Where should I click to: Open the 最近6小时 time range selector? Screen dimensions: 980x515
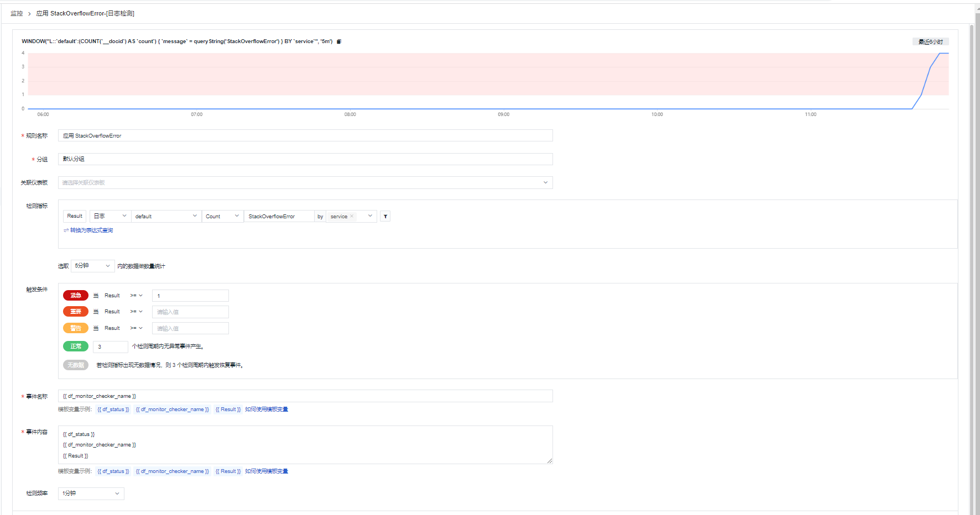pos(930,41)
